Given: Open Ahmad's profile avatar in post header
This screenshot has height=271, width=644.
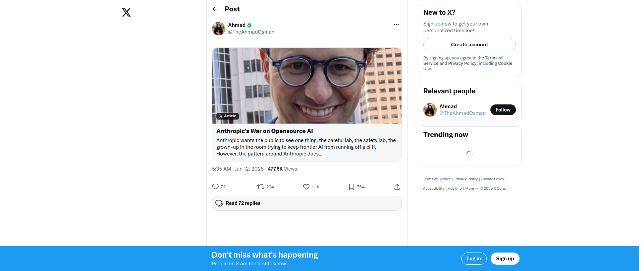Looking at the screenshot, I should click(x=219, y=29).
